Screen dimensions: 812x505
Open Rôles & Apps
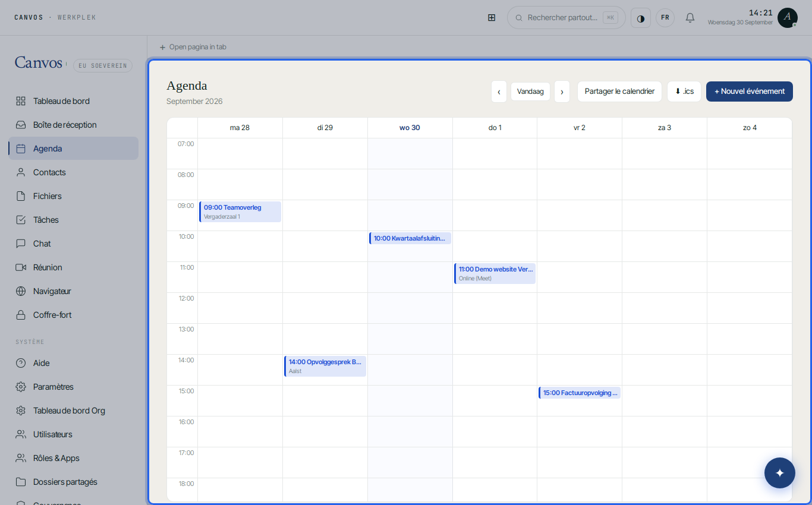[x=73, y=458]
